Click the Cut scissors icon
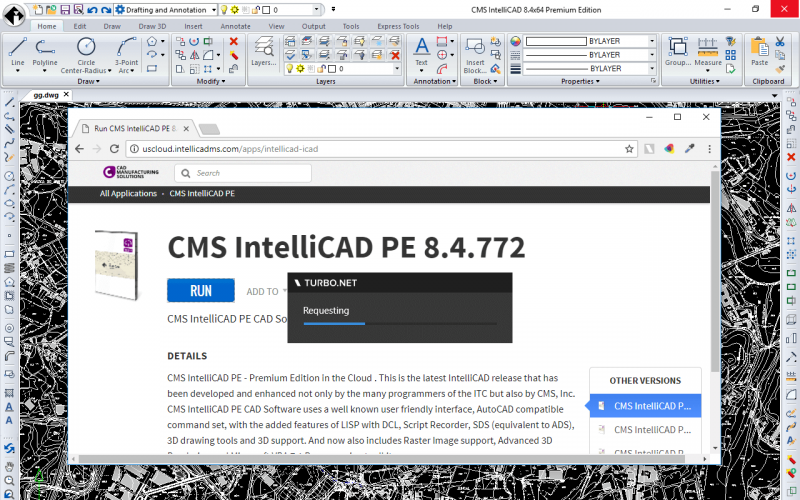 point(780,41)
